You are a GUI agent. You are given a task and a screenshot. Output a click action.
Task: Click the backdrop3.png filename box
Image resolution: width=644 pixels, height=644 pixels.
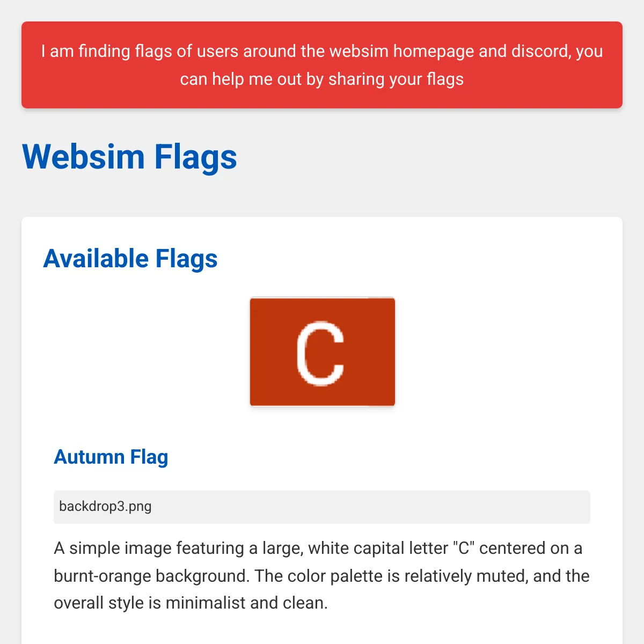coord(321,507)
